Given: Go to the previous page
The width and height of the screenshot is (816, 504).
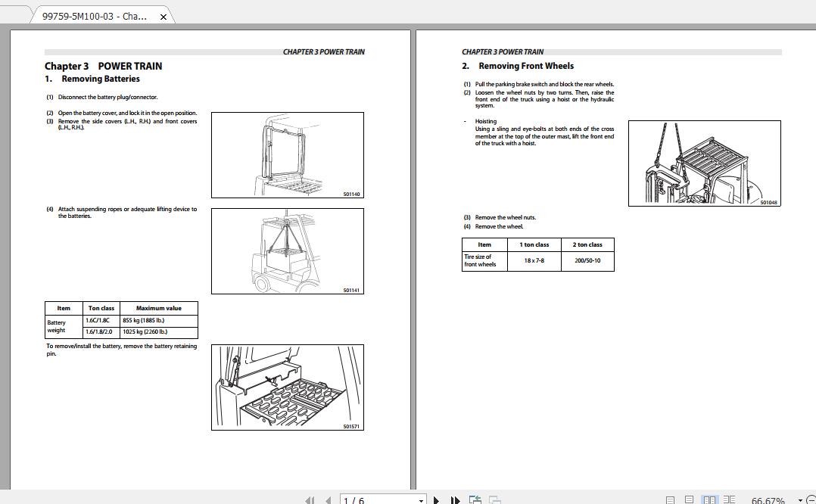Looking at the screenshot, I should pos(327,500).
